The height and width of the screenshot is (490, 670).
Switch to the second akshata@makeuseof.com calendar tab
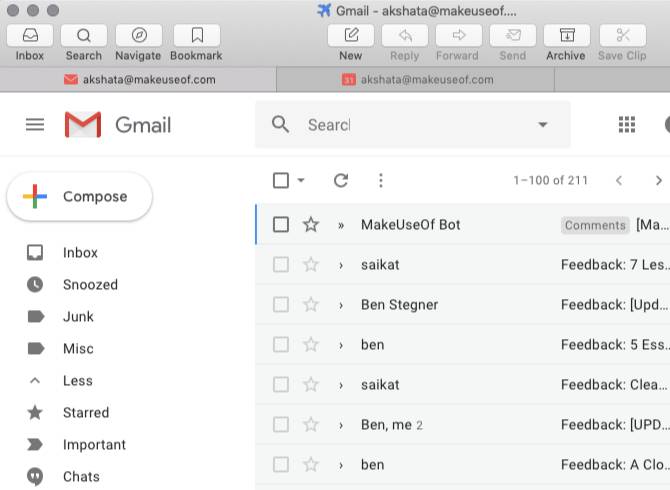pyautogui.click(x=418, y=80)
